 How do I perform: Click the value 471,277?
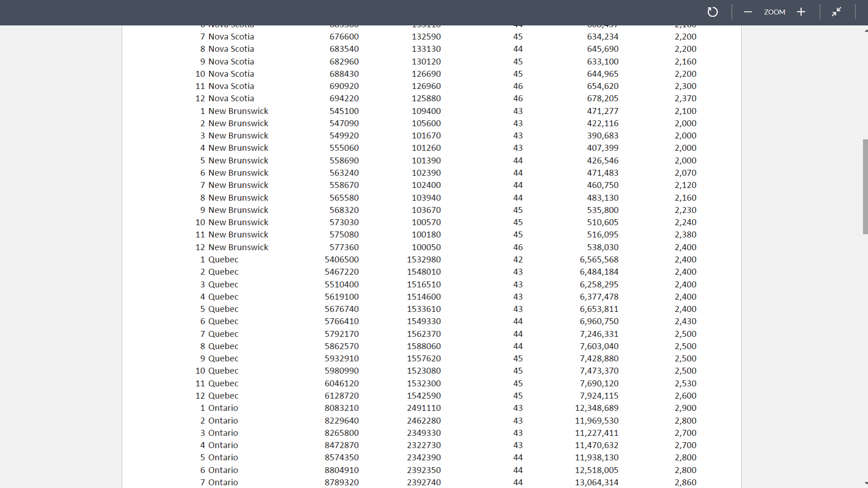click(603, 111)
